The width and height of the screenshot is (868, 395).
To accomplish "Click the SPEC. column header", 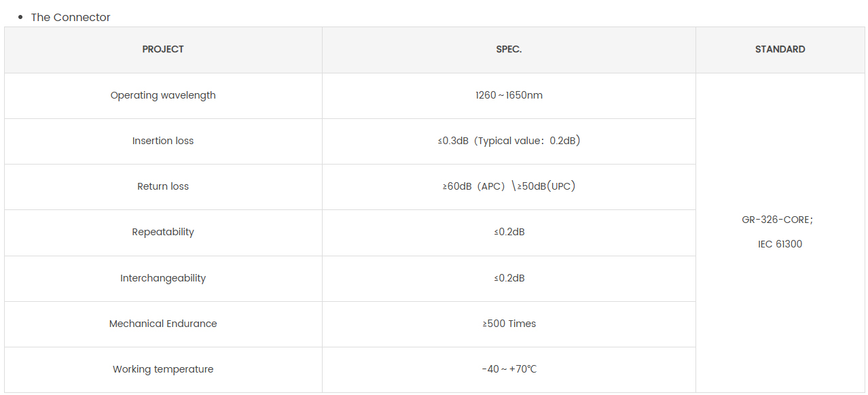I will click(509, 50).
